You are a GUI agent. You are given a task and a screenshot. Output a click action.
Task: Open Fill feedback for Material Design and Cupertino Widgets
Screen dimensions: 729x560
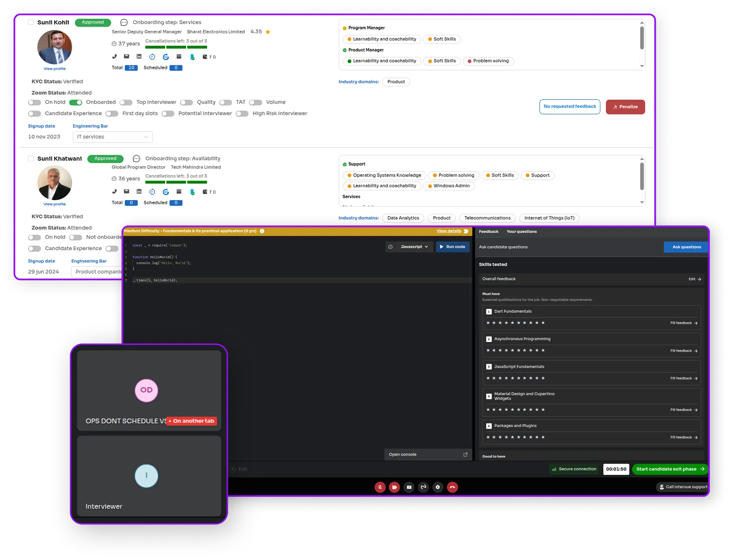(x=684, y=410)
